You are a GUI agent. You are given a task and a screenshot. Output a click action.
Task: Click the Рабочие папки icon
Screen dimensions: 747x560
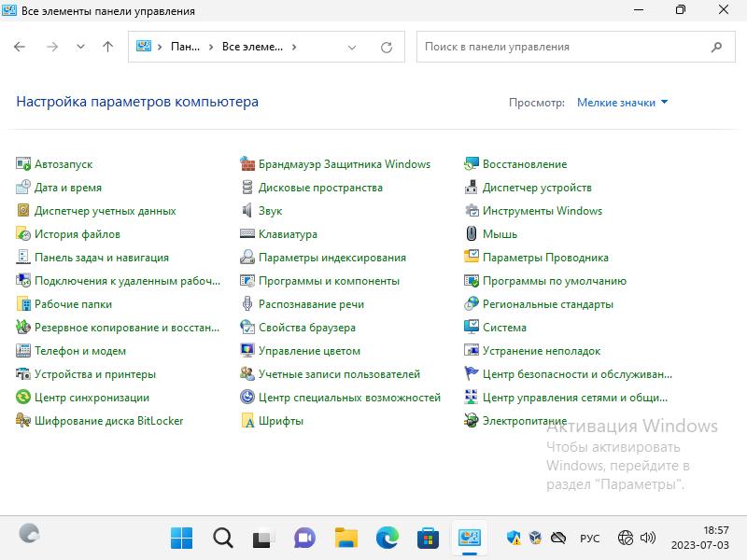click(x=22, y=304)
